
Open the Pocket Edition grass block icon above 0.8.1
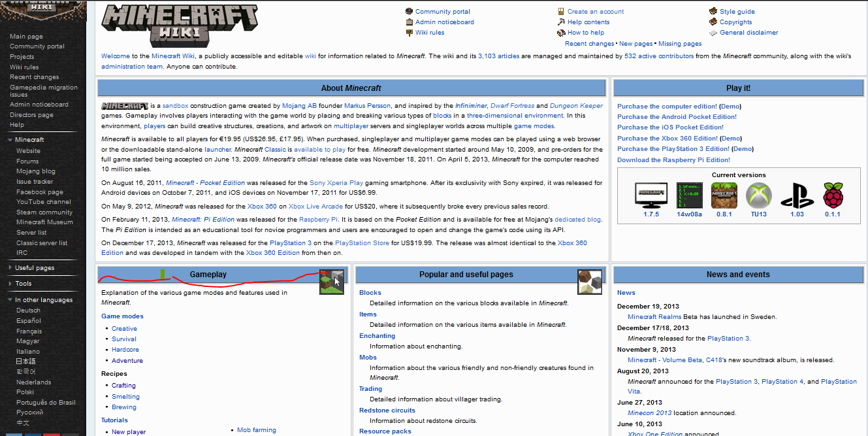[x=724, y=195]
